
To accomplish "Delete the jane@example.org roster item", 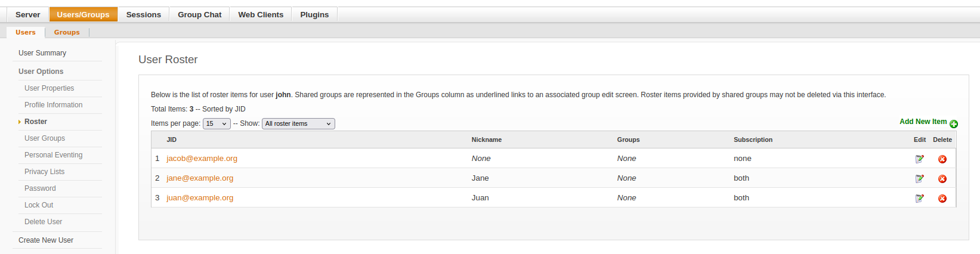I will click(942, 179).
